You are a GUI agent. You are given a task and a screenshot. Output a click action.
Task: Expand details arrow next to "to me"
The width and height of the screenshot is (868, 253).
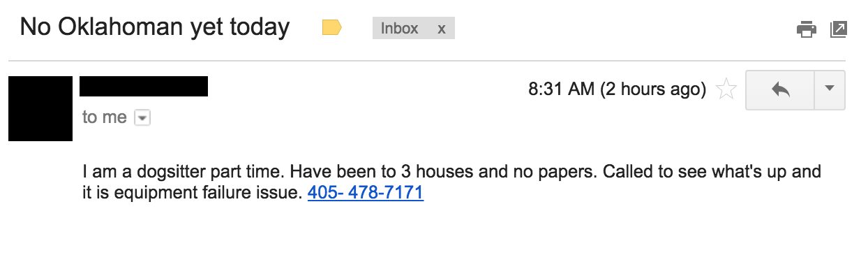(142, 118)
